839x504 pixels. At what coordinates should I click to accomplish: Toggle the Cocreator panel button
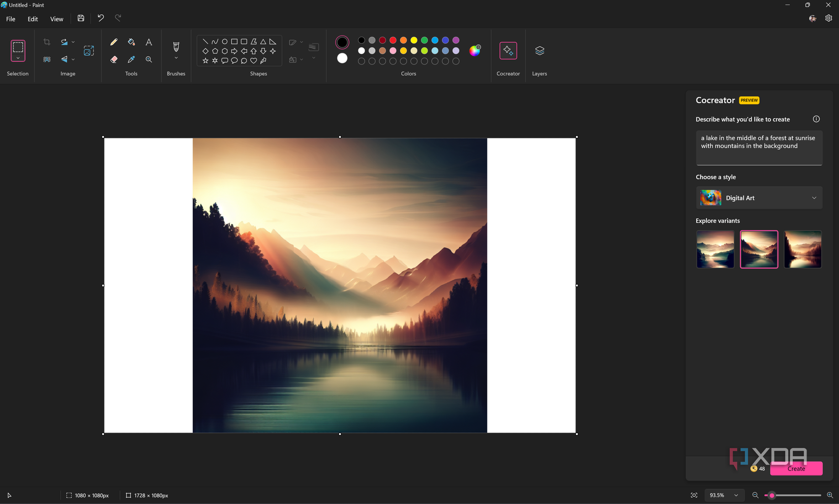(508, 51)
